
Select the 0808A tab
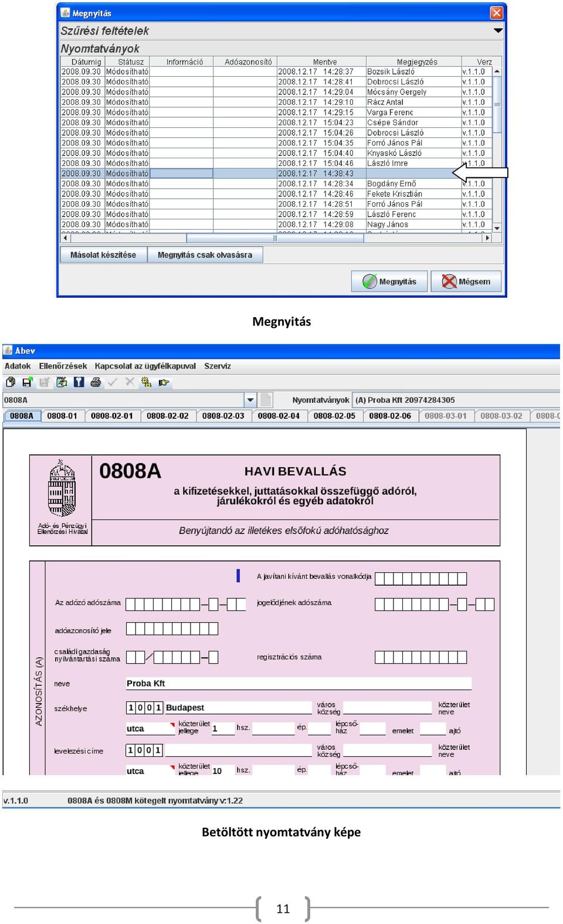[22, 416]
